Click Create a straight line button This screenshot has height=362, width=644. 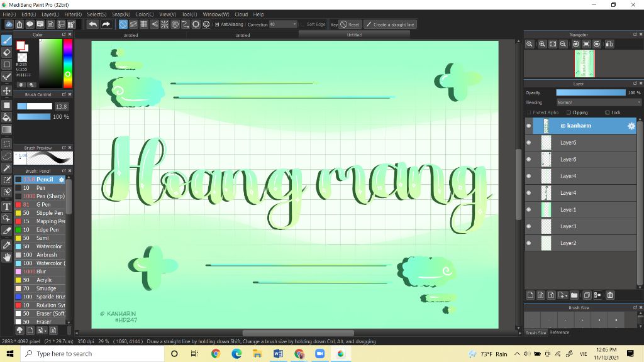[x=390, y=25]
